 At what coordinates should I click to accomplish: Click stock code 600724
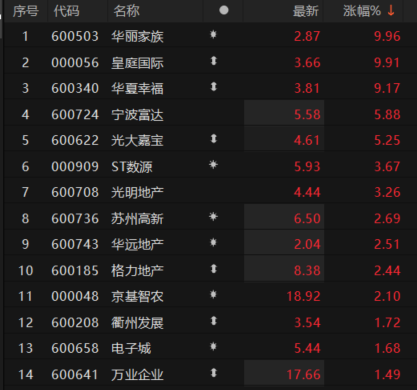[75, 115]
